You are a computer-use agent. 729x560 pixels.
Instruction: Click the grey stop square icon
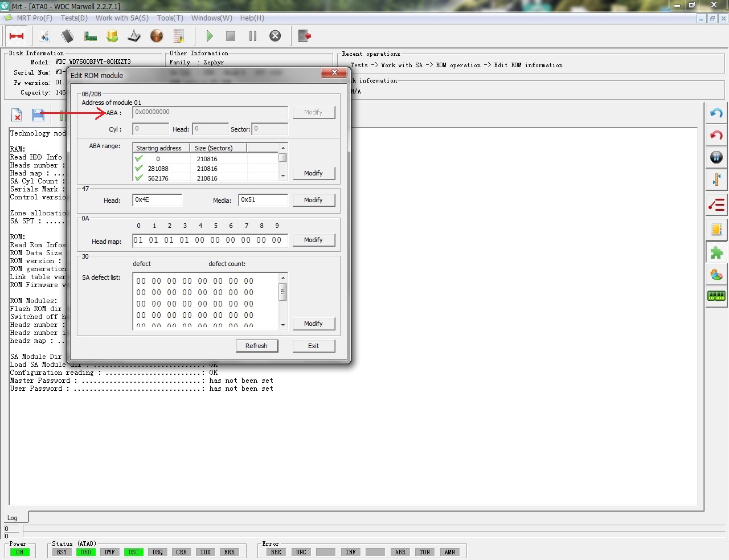point(231,36)
